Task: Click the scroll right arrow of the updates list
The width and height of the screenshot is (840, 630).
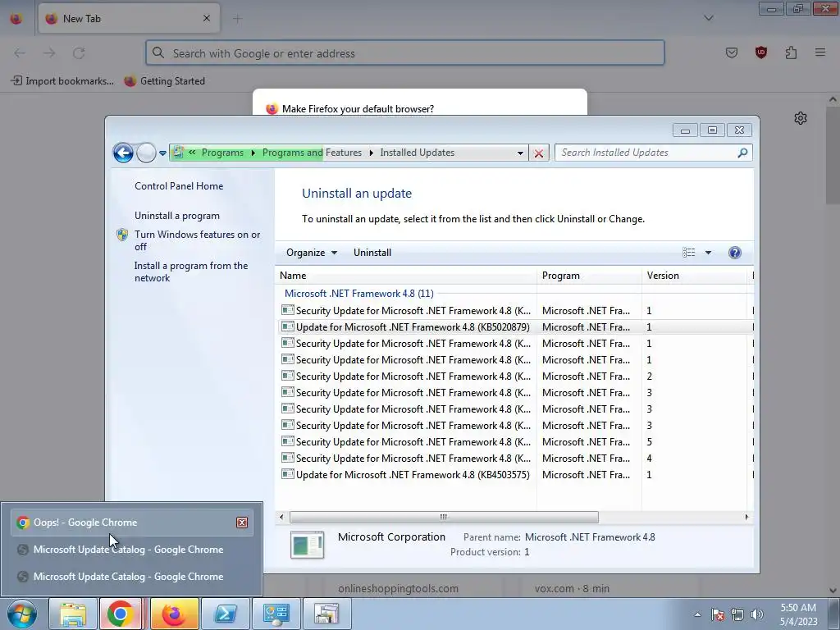Action: tap(746, 517)
